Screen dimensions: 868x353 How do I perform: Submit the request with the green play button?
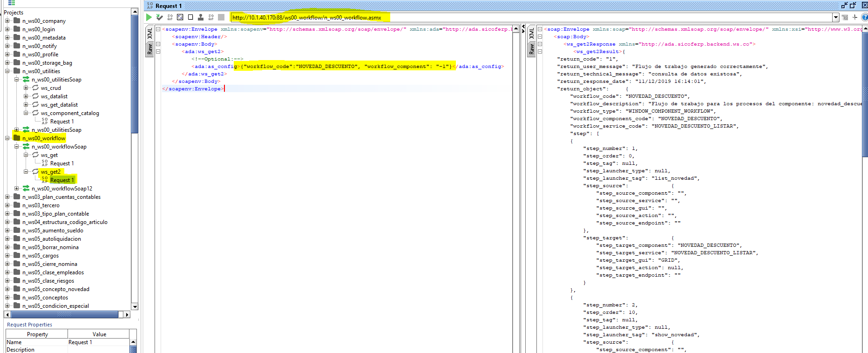point(149,17)
